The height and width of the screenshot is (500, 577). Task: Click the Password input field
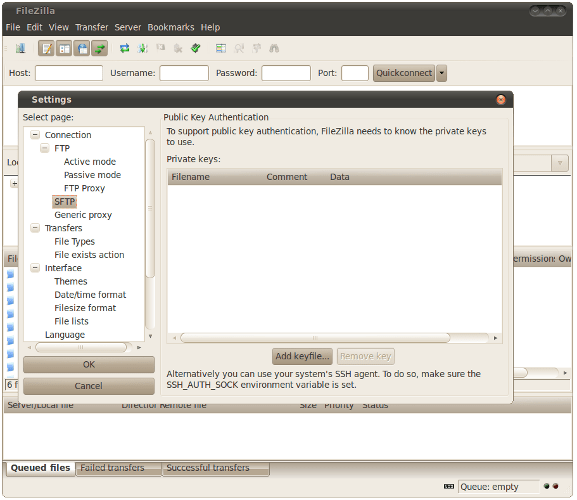point(286,73)
